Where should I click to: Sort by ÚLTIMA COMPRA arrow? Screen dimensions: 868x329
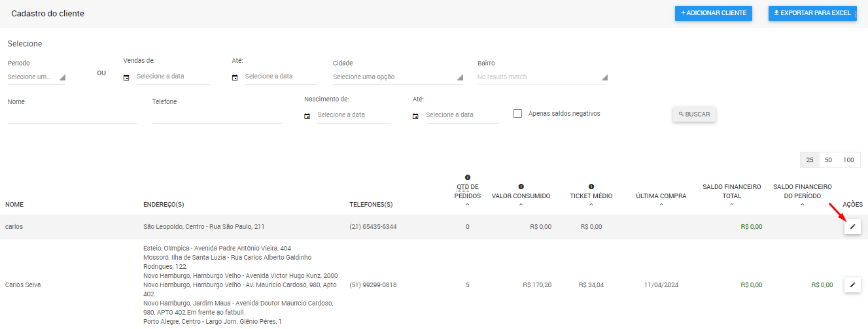coord(661,205)
